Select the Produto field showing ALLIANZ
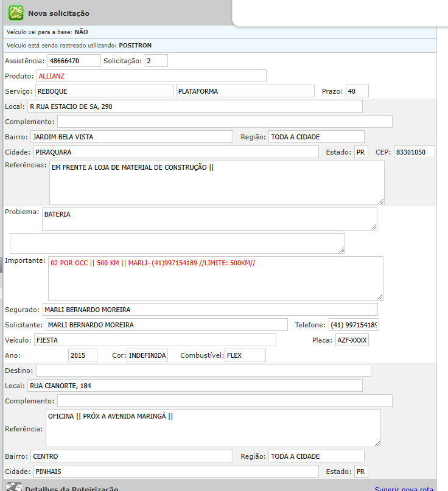This screenshot has width=448, height=491. (x=151, y=76)
